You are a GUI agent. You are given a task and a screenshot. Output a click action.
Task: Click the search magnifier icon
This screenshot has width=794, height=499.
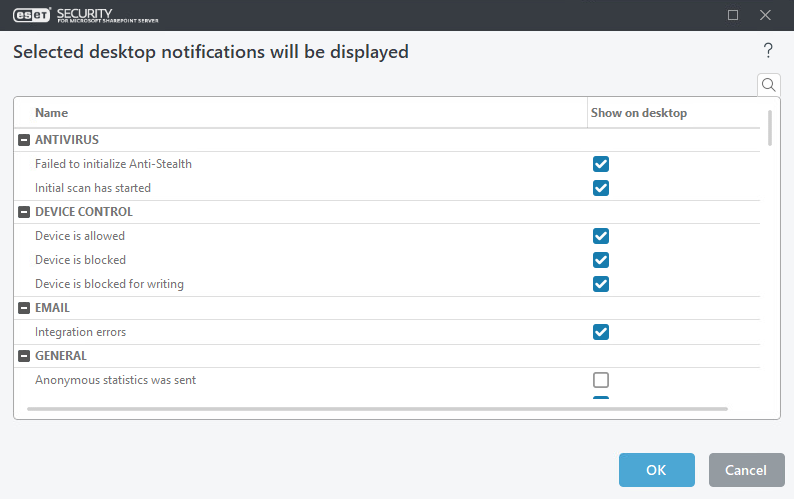coord(768,85)
